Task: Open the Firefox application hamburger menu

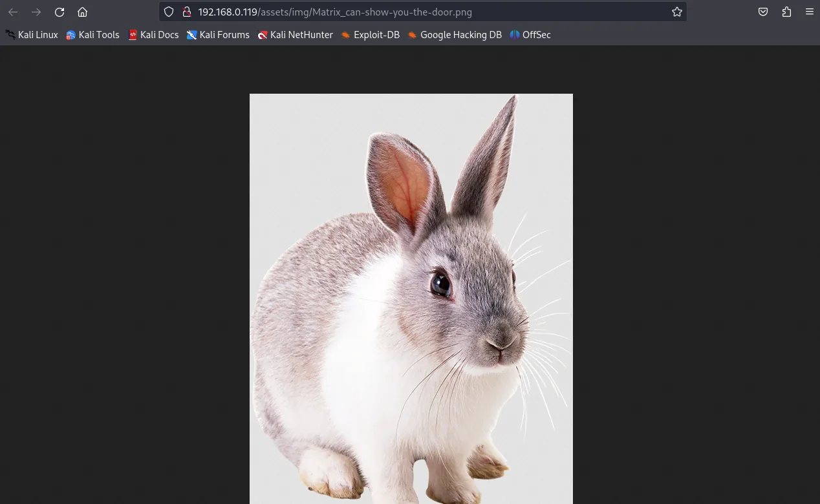Action: 810,12
